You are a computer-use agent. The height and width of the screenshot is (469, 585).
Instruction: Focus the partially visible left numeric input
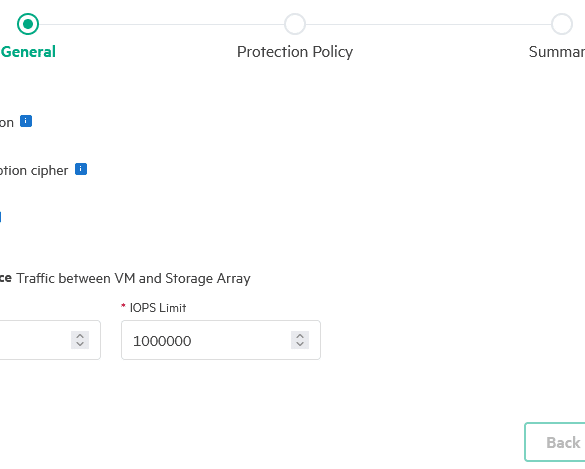pyautogui.click(x=50, y=340)
